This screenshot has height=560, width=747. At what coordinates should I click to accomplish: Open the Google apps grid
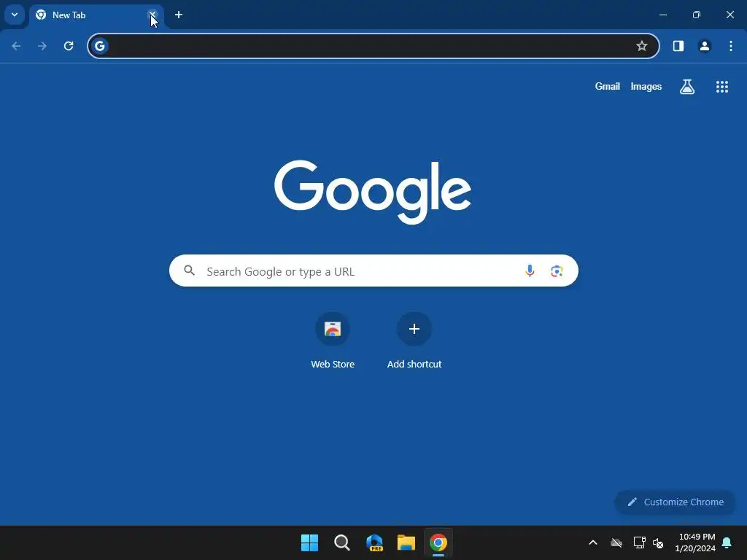tap(722, 86)
